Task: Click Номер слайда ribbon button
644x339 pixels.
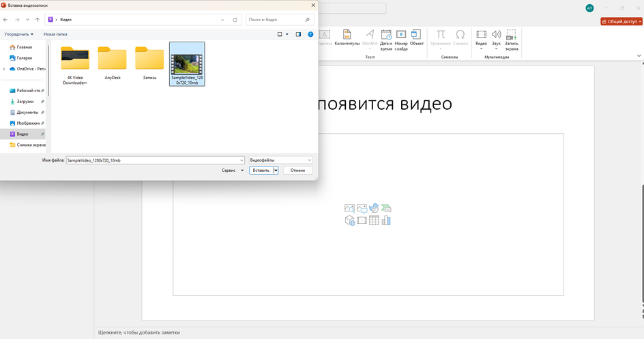Action: 401,40
